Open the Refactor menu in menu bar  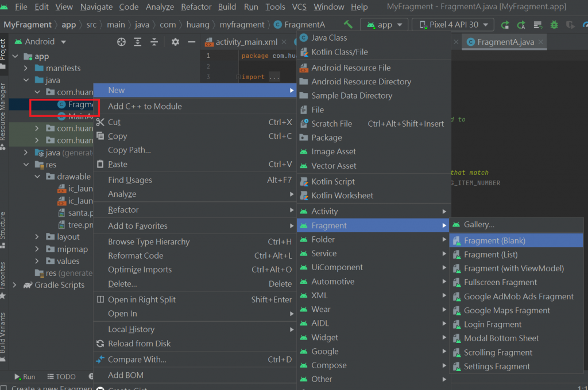(x=196, y=7)
